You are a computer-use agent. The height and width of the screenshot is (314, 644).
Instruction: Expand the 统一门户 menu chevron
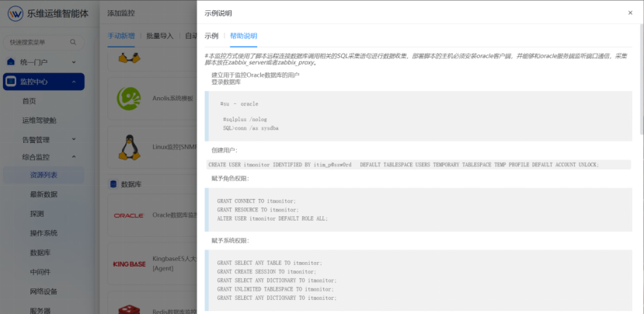tap(74, 62)
